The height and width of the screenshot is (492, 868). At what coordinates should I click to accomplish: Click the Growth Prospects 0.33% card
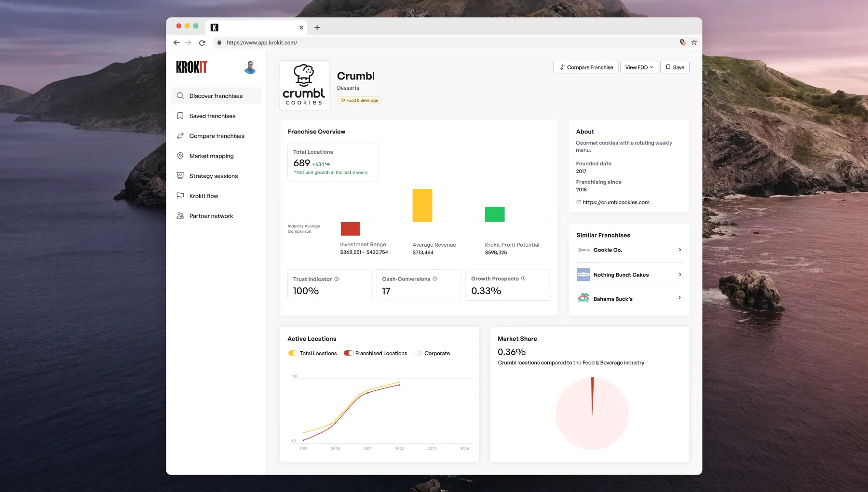(x=508, y=285)
